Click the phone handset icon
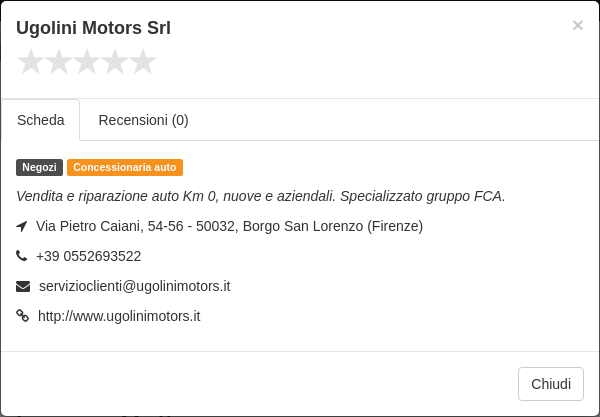600x417 pixels. tap(21, 256)
